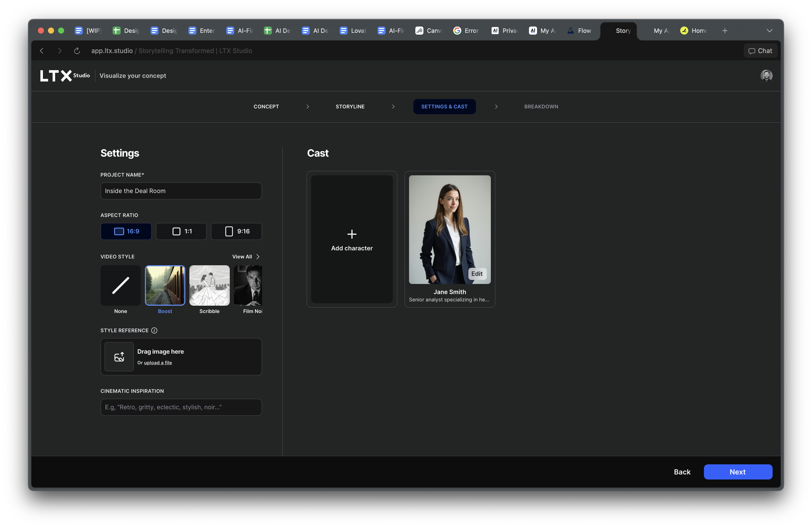Click the LTX Studio logo

point(64,76)
